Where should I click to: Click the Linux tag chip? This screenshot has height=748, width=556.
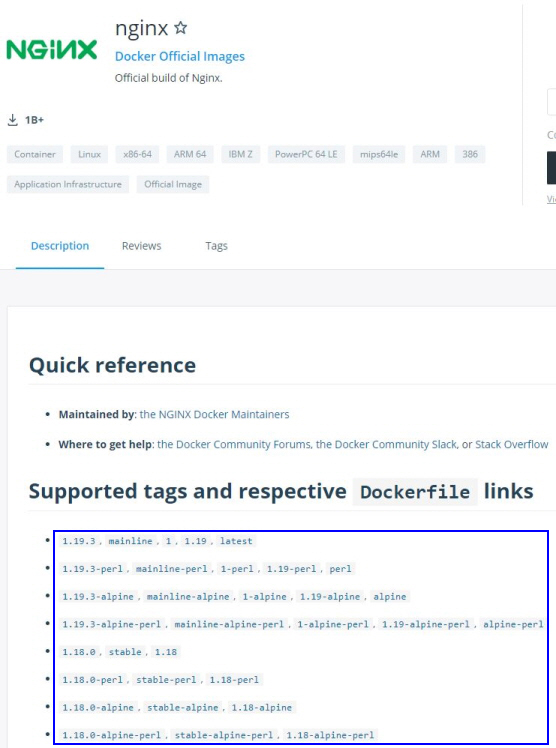click(89, 154)
